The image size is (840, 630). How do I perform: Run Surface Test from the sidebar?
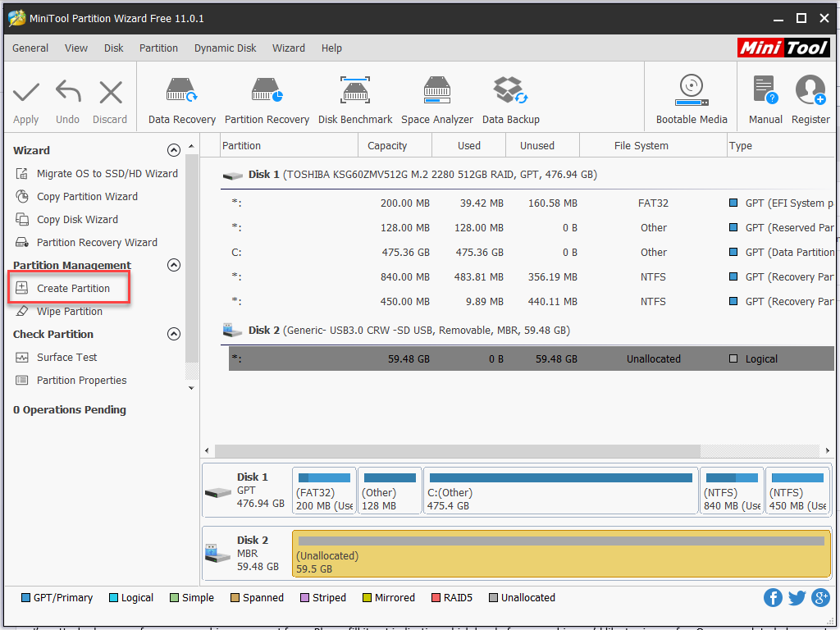[x=66, y=358]
